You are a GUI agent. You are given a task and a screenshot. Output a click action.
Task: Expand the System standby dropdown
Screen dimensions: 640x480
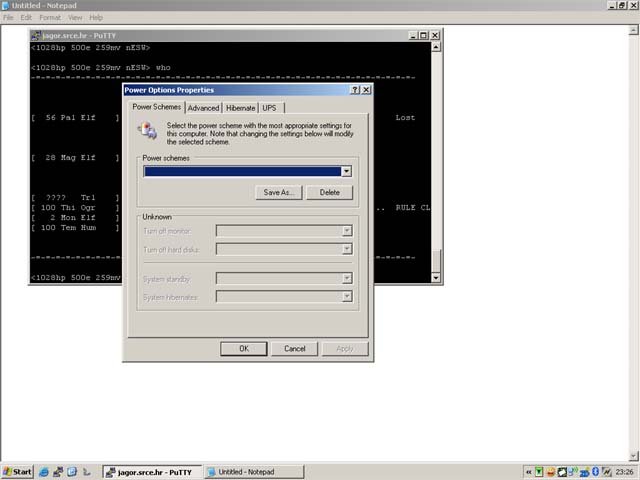coord(347,278)
